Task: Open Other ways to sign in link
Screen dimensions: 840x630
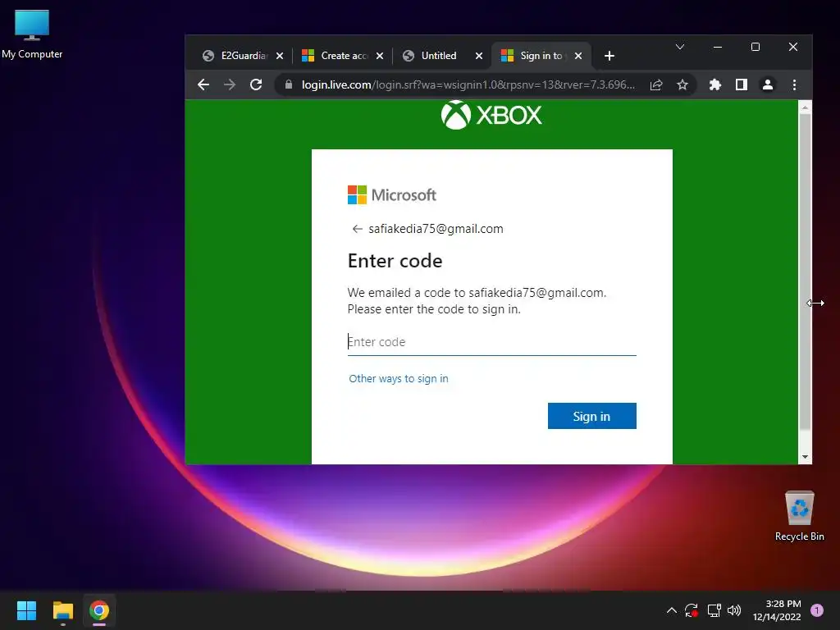Action: point(399,379)
